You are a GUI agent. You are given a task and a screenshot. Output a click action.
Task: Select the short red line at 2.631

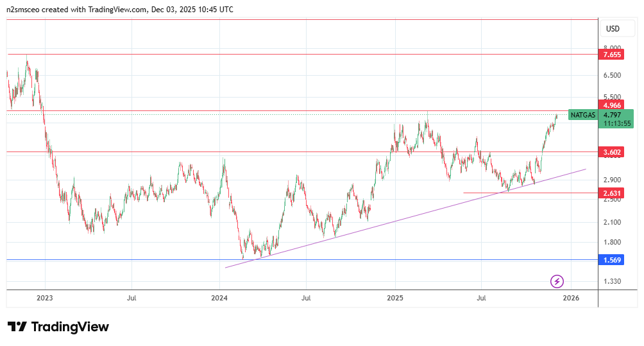tap(500, 193)
